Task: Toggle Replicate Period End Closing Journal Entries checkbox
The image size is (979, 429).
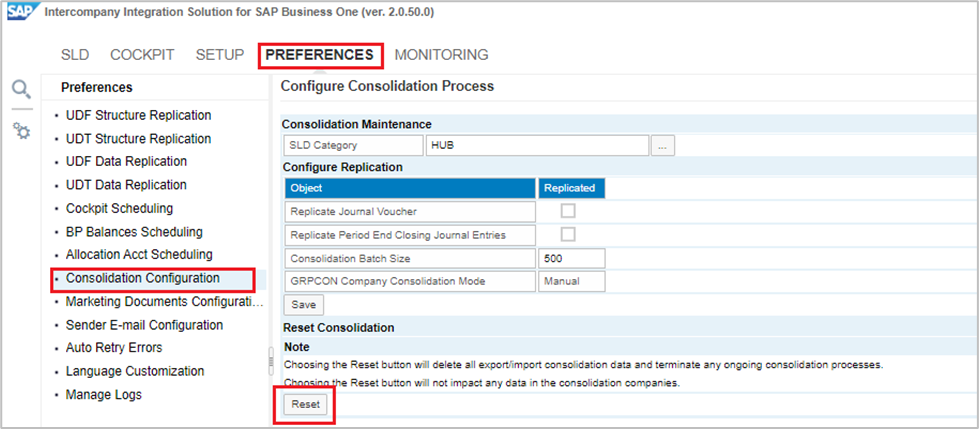Action: tap(568, 235)
